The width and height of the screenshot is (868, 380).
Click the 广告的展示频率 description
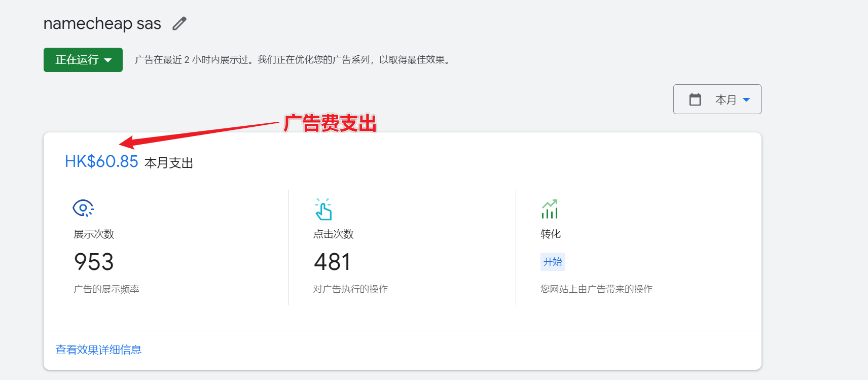tap(106, 289)
